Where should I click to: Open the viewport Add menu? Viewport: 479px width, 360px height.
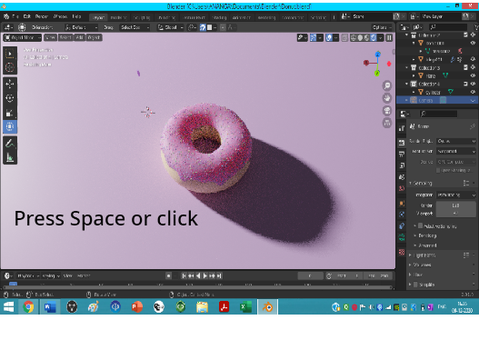[x=79, y=38]
